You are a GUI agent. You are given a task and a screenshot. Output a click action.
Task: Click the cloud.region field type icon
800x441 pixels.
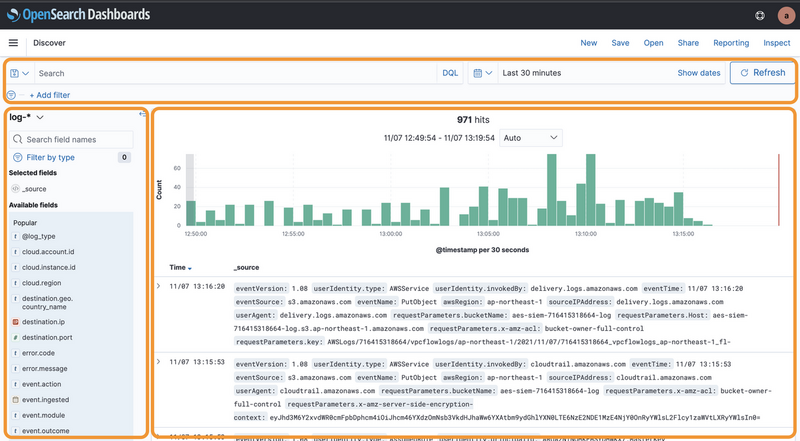pyautogui.click(x=15, y=283)
